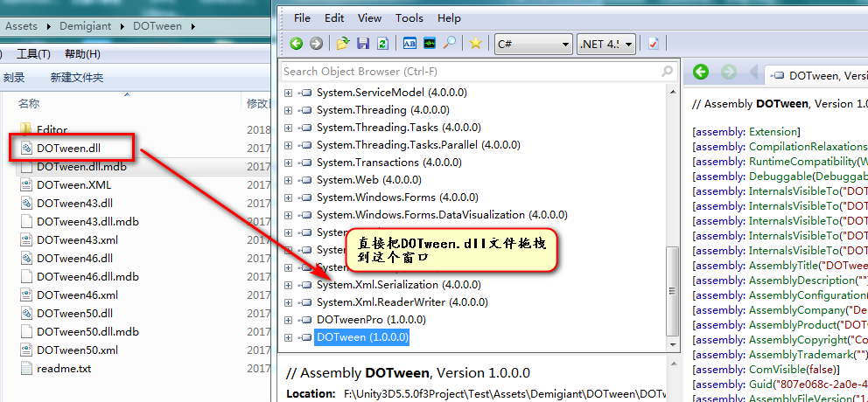Click the DOTweenPro assembly icon in the tree

click(x=306, y=320)
